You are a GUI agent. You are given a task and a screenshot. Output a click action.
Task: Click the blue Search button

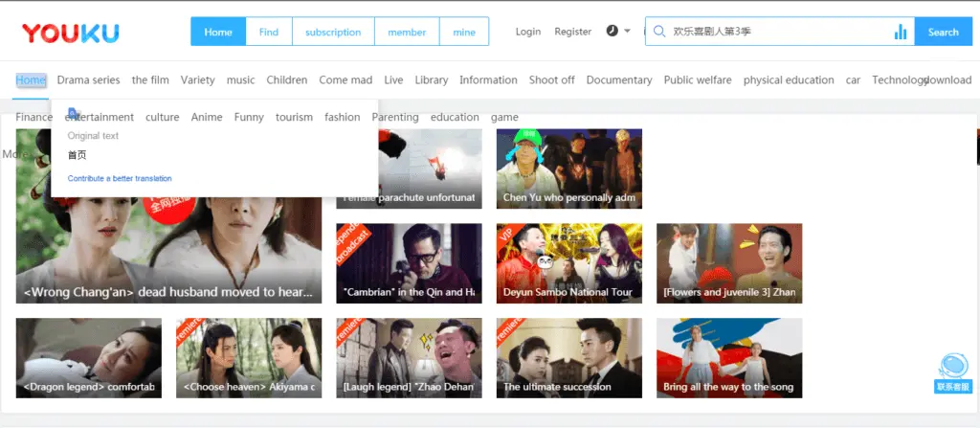[943, 32]
